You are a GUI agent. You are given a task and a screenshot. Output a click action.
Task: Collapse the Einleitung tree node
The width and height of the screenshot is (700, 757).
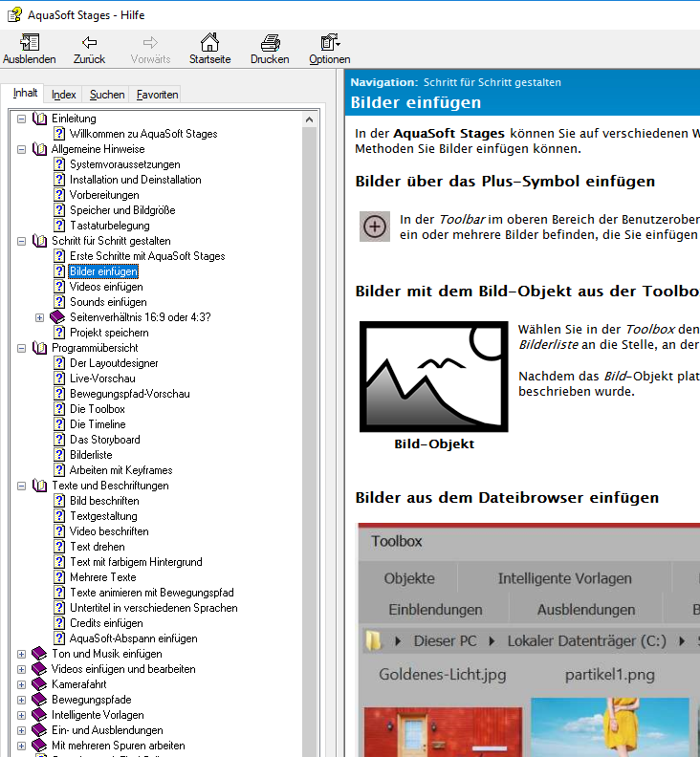pos(22,119)
